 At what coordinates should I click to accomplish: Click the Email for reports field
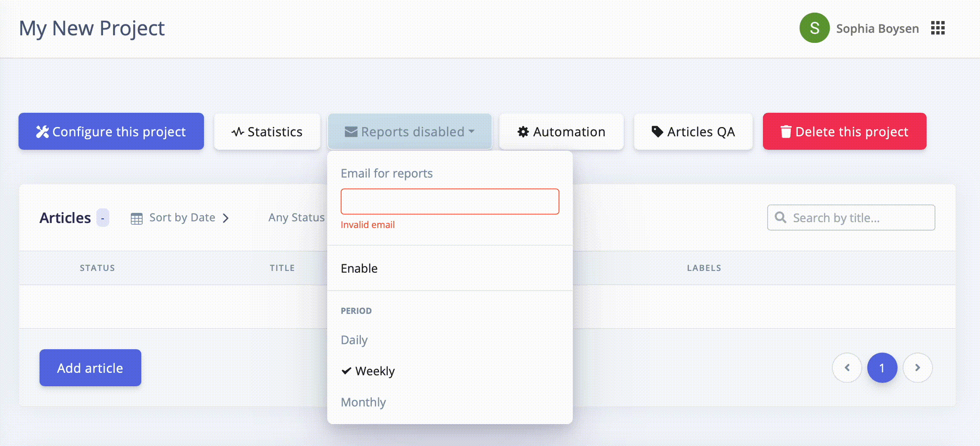coord(450,202)
